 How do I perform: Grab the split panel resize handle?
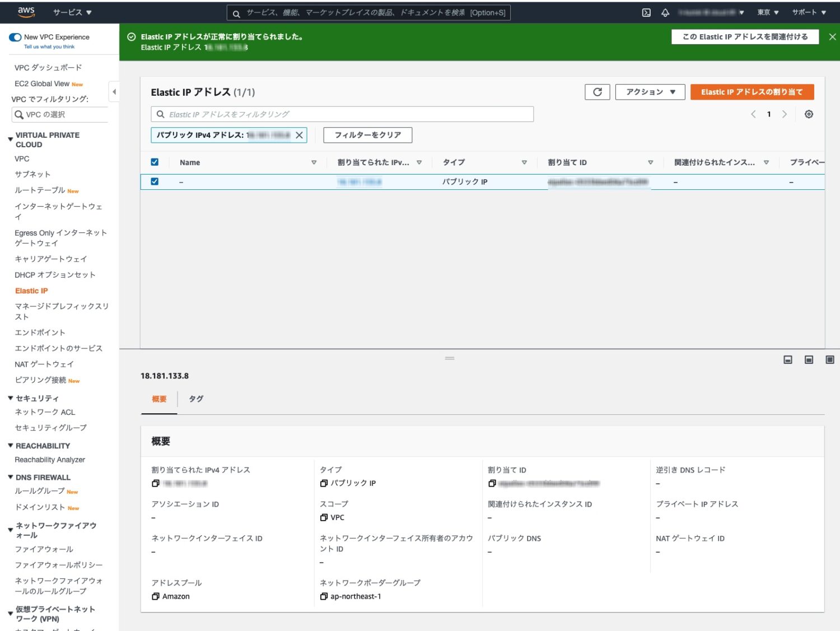click(450, 358)
